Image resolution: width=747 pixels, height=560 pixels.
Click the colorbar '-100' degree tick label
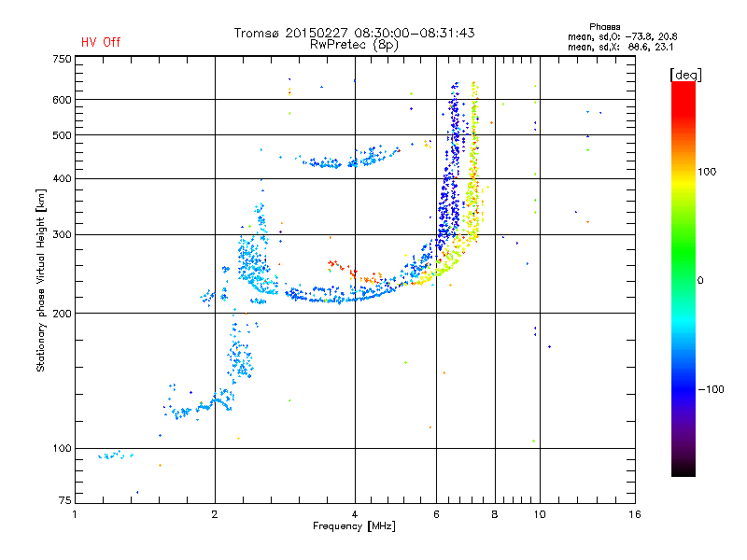711,389
